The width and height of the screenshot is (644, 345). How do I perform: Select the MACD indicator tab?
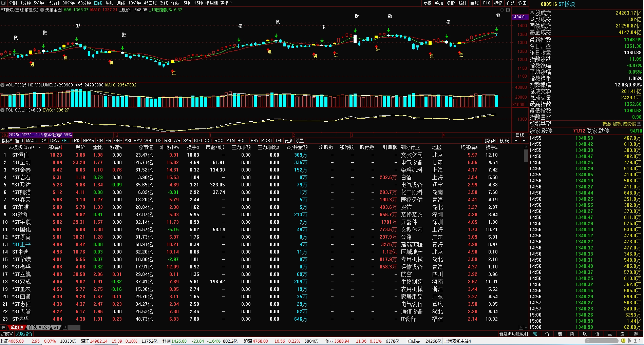coord(32,141)
